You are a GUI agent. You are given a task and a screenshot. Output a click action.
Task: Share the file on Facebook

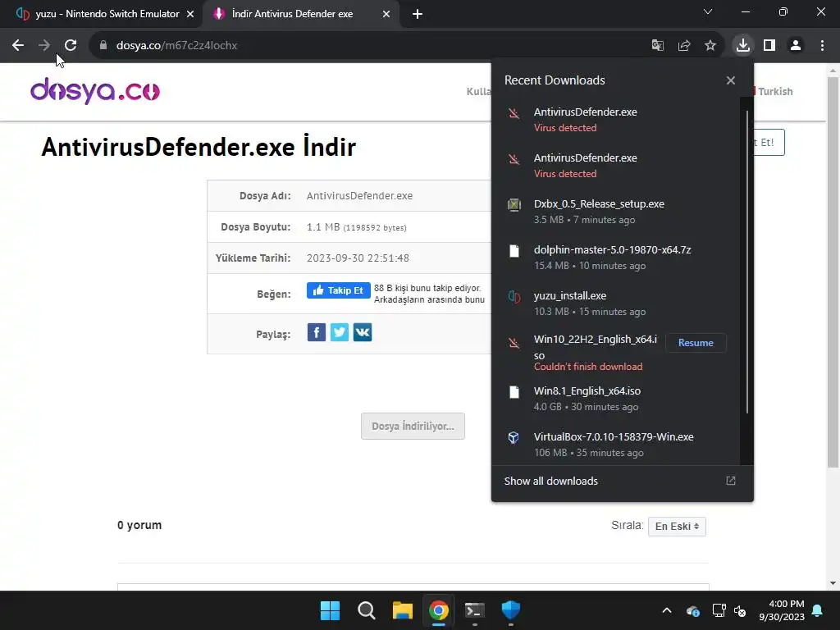(x=317, y=332)
